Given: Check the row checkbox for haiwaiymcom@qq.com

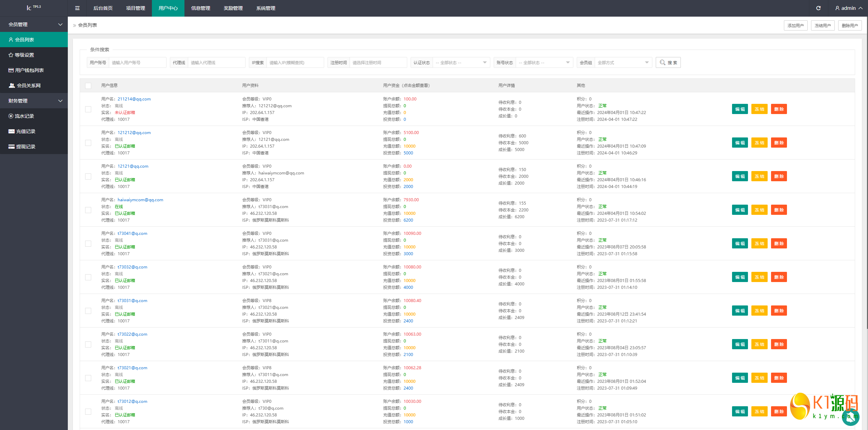Looking at the screenshot, I should point(88,210).
